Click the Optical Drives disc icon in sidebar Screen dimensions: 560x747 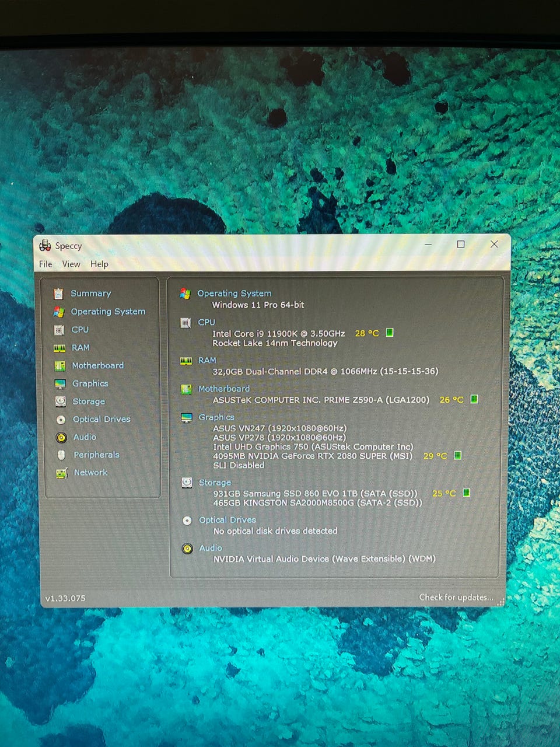coord(61,420)
